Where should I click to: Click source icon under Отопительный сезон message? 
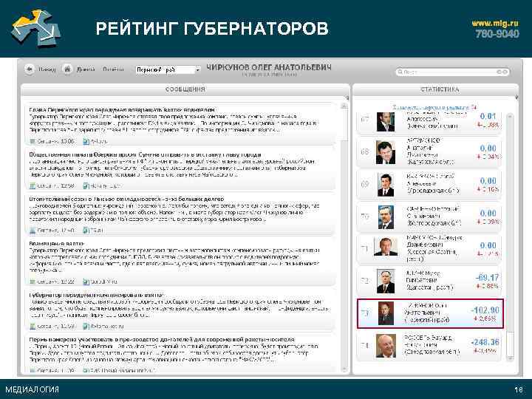click(x=86, y=231)
